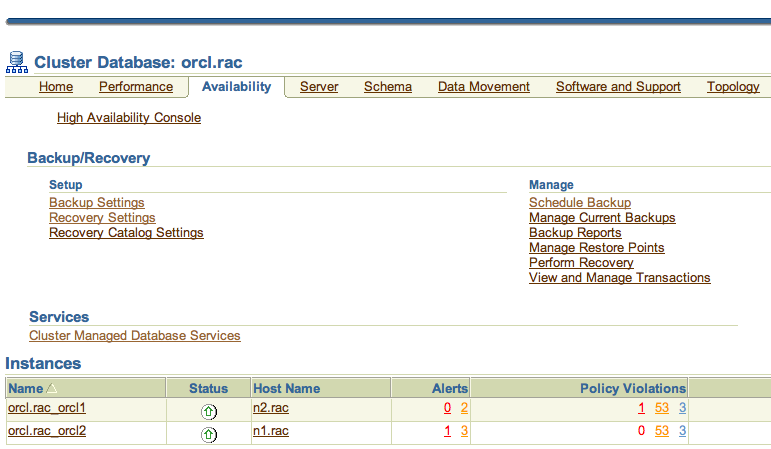Click the Setup subheading

pos(65,185)
